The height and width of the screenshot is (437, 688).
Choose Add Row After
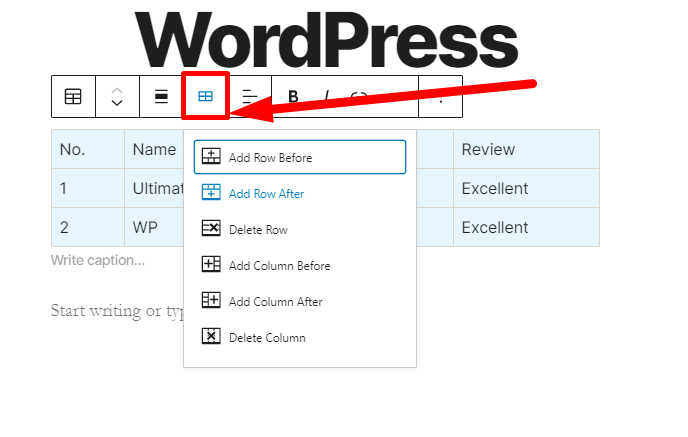click(x=300, y=193)
